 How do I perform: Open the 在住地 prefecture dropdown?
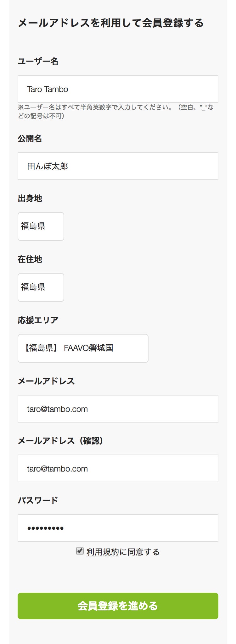(41, 287)
